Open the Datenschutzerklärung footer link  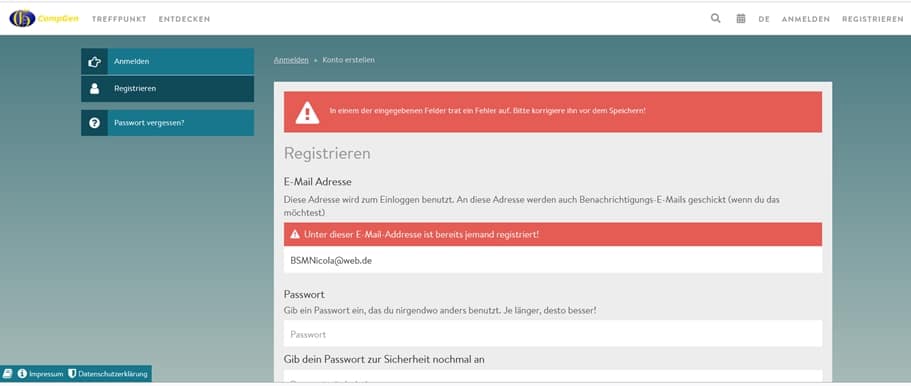pyautogui.click(x=113, y=374)
